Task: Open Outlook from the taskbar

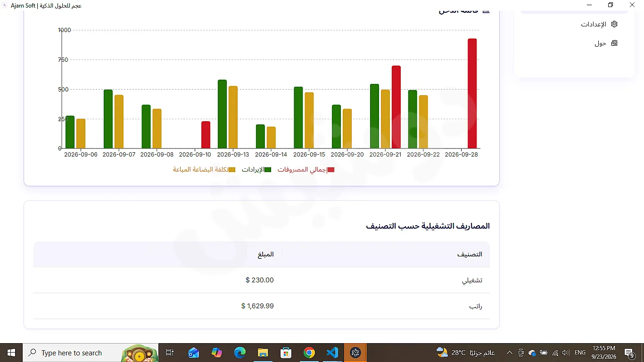Action: click(194, 353)
